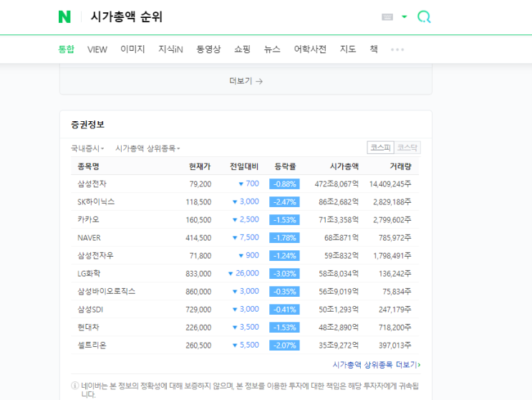Click the 등락률 column header
Viewport: 532px width, 400px height.
click(x=285, y=166)
